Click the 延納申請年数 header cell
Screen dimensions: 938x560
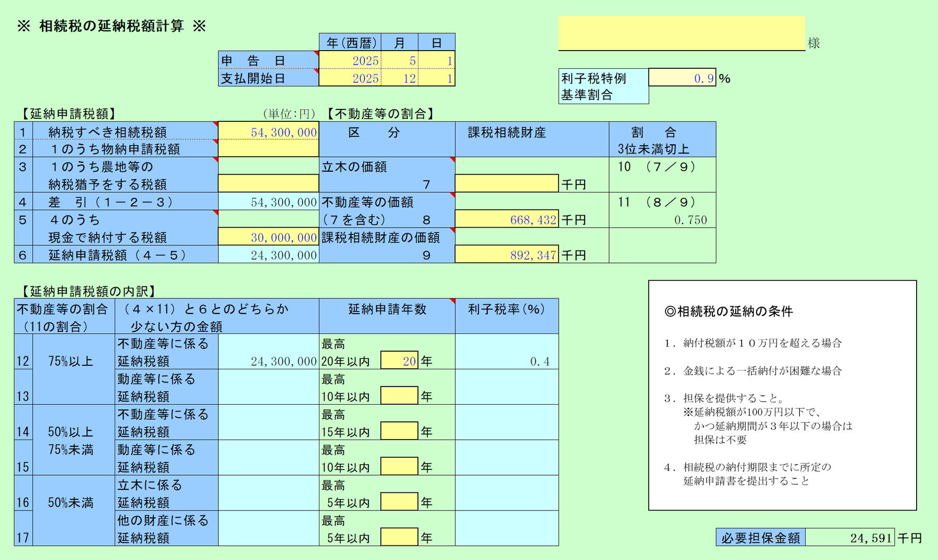tap(387, 316)
